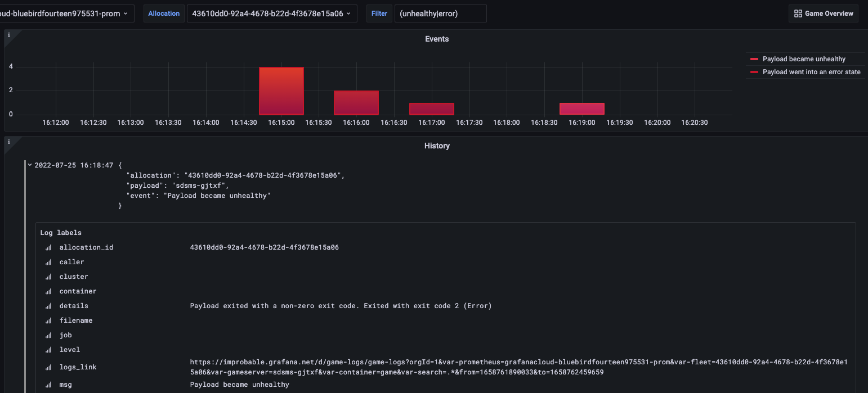
Task: Open the Allocation variable dropdown
Action: (272, 13)
